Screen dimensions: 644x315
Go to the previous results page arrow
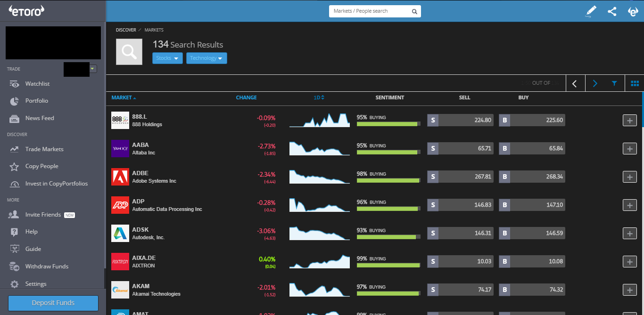pos(575,83)
